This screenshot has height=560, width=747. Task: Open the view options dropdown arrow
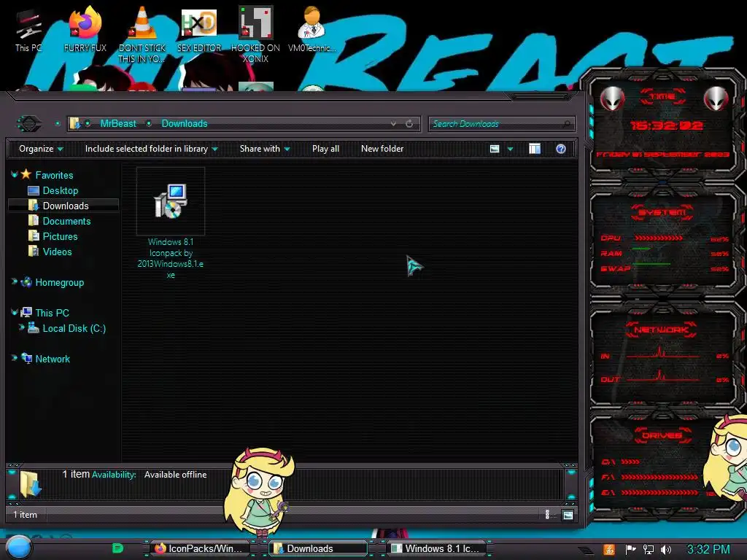coord(510,149)
